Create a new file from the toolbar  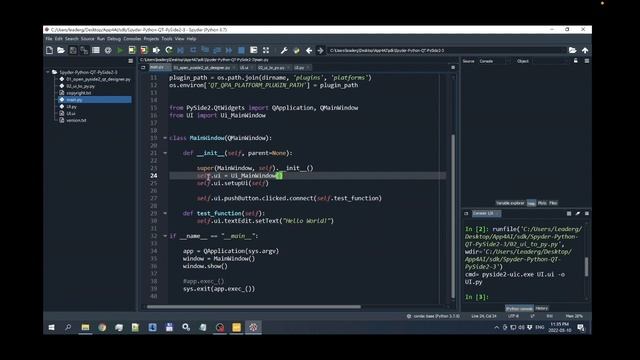point(49,50)
